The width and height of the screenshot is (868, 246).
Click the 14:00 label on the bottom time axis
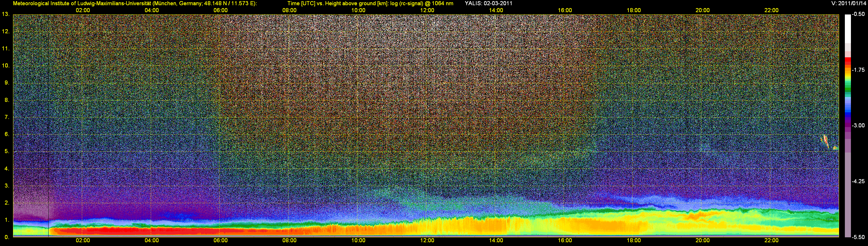496,241
